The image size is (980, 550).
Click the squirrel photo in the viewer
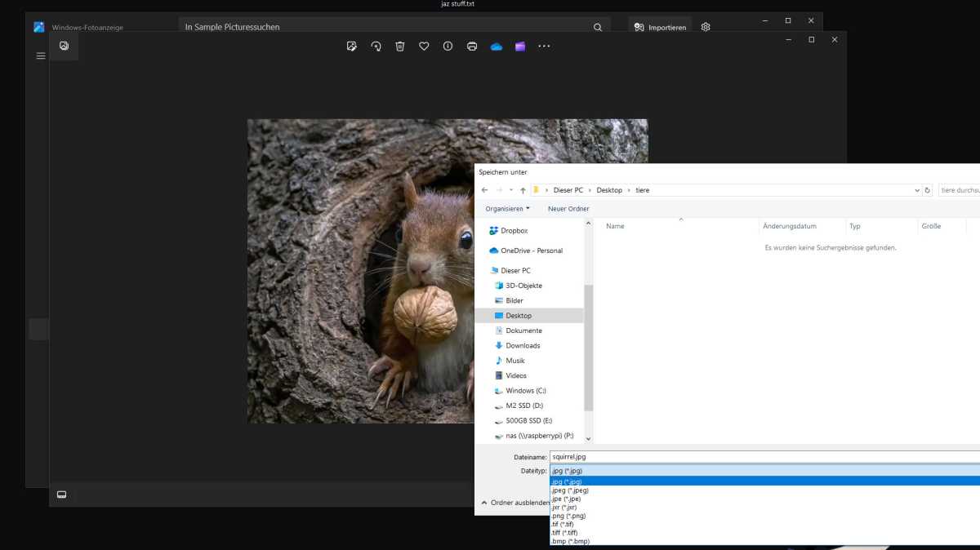click(x=448, y=271)
